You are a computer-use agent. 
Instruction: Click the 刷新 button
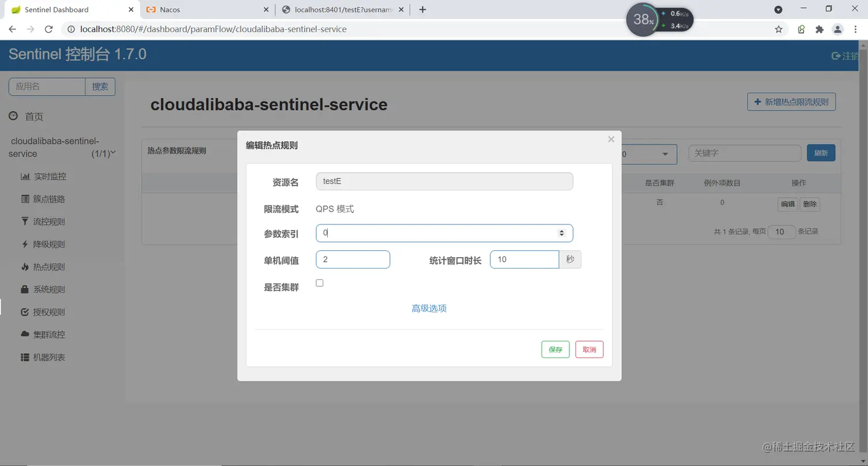[x=821, y=153]
